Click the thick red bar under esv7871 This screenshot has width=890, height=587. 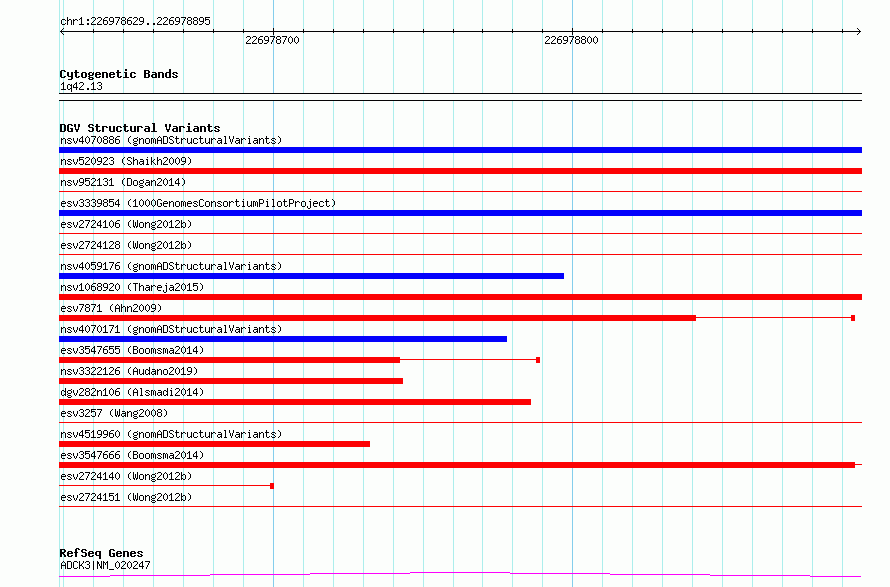pyautogui.click(x=377, y=318)
